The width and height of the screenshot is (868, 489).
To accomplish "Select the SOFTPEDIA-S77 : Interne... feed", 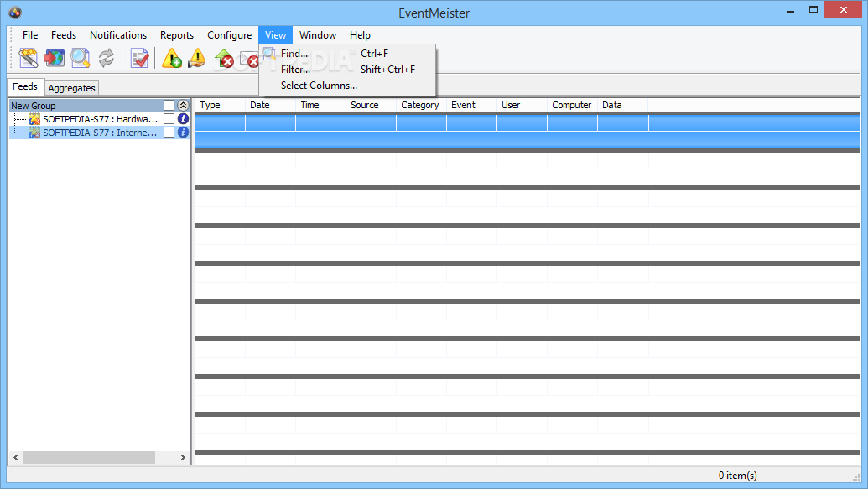I will pos(100,133).
